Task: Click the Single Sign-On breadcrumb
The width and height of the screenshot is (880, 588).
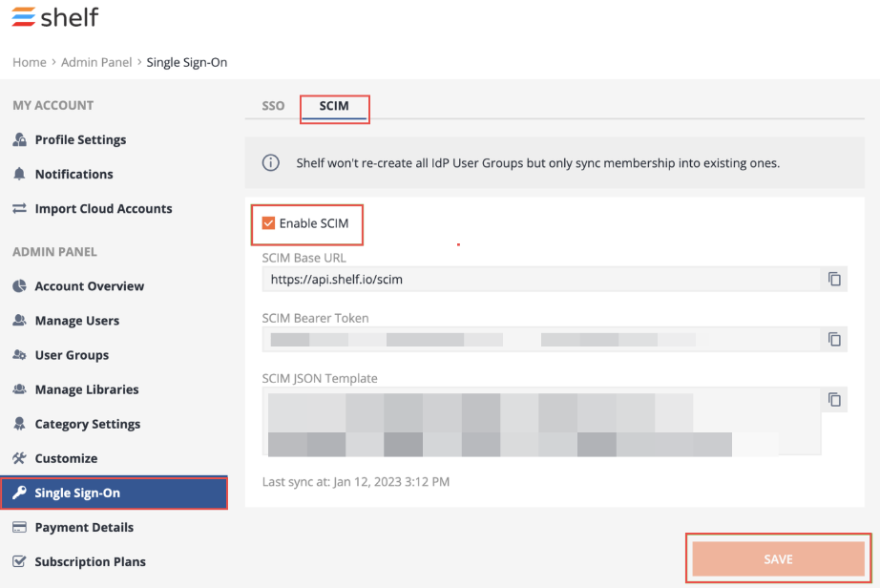Action: 187,62
